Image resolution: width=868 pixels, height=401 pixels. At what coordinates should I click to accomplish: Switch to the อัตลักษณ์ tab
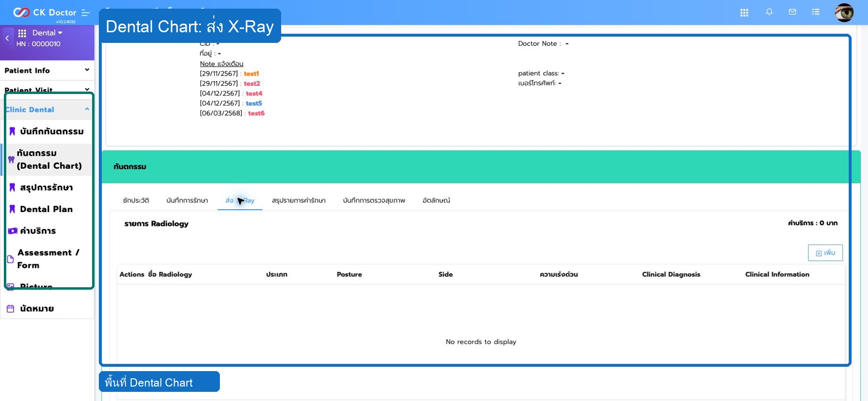click(x=436, y=200)
